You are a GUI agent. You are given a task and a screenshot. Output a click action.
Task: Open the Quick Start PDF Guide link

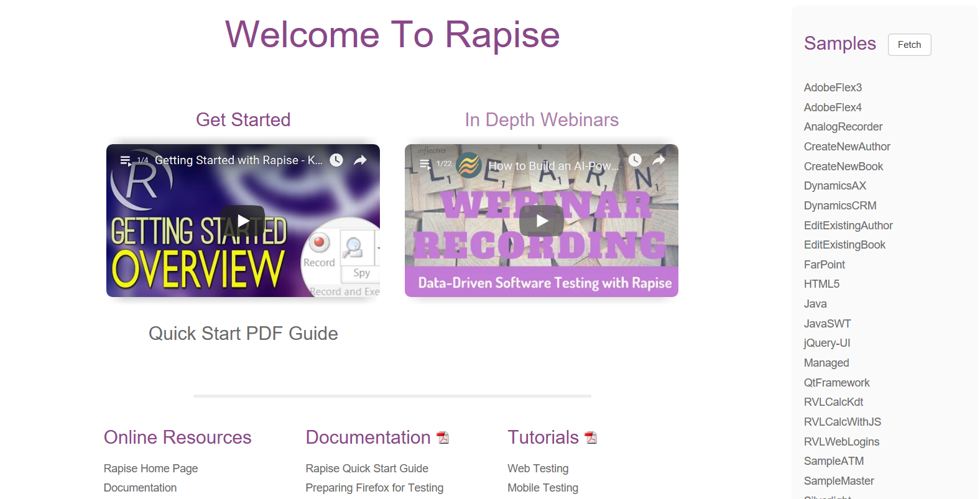click(x=243, y=334)
